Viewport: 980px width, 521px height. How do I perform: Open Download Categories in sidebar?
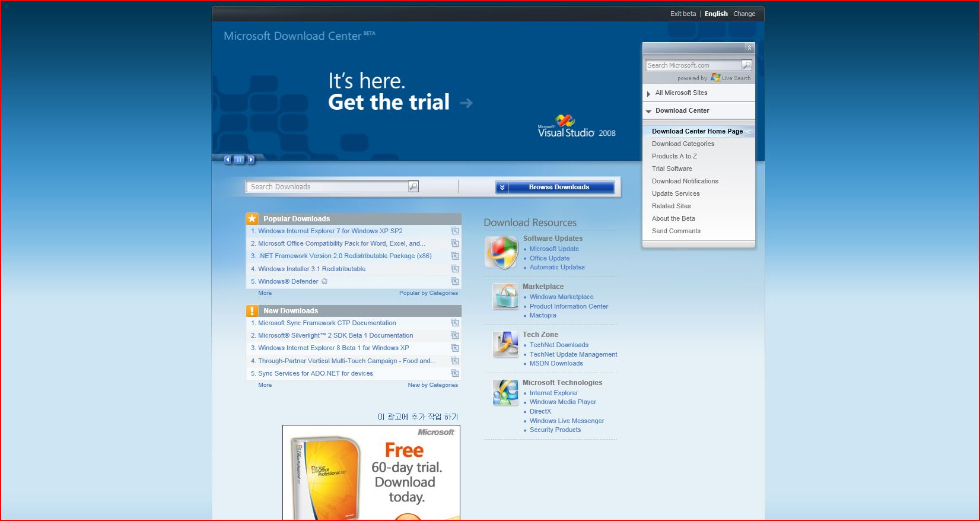point(683,144)
